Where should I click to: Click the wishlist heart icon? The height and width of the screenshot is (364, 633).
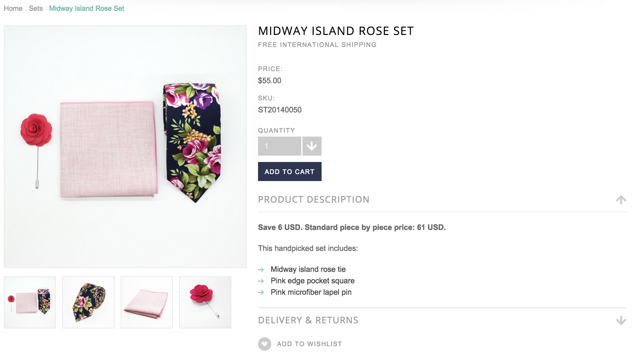tap(264, 344)
